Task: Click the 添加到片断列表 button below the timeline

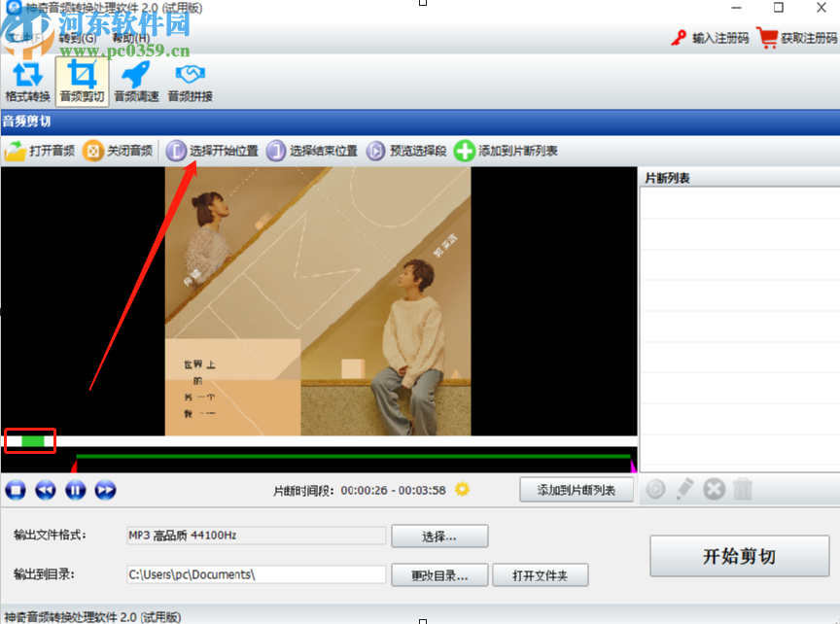Action: (x=577, y=490)
